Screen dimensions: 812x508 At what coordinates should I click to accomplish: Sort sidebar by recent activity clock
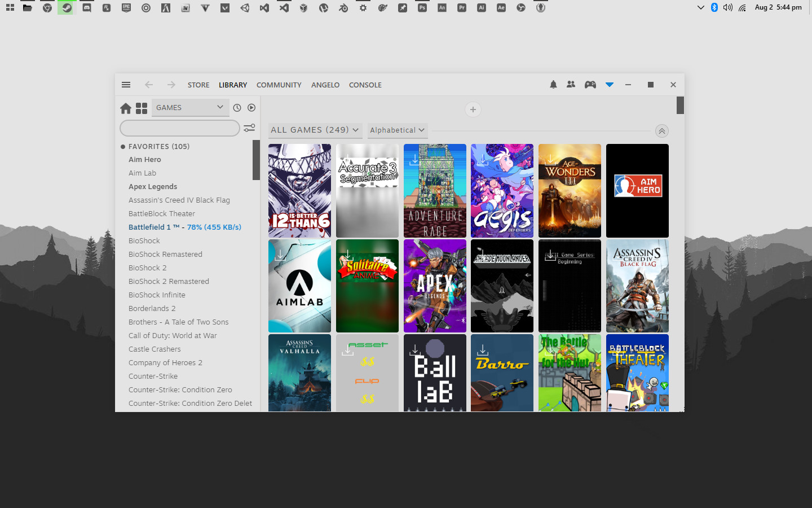point(237,108)
